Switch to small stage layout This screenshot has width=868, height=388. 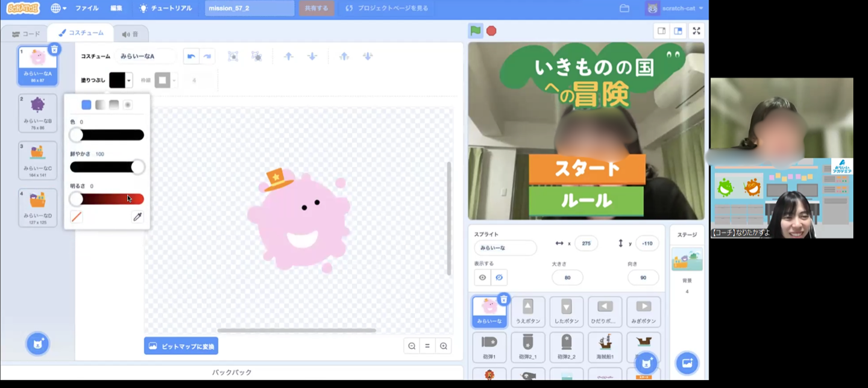tap(662, 31)
